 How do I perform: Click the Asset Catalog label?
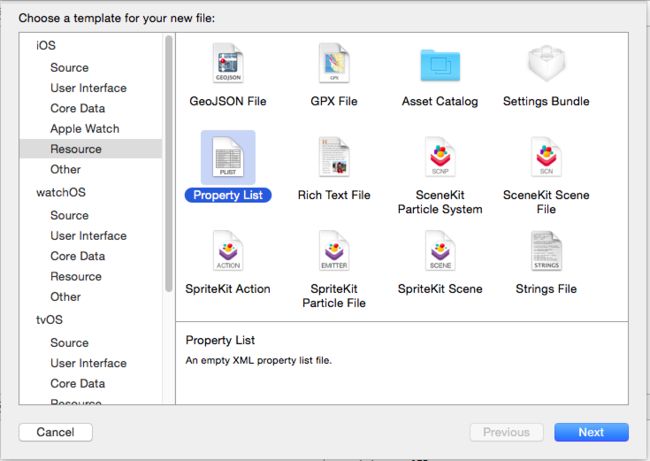pos(440,101)
